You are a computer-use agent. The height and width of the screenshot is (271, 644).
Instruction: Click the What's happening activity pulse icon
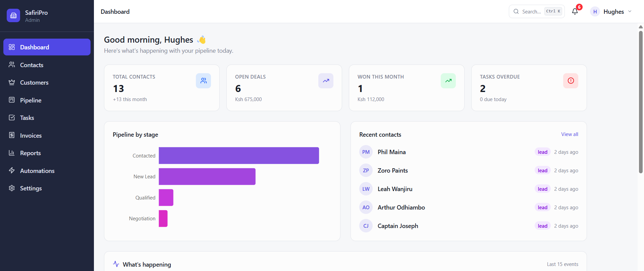coord(116,264)
